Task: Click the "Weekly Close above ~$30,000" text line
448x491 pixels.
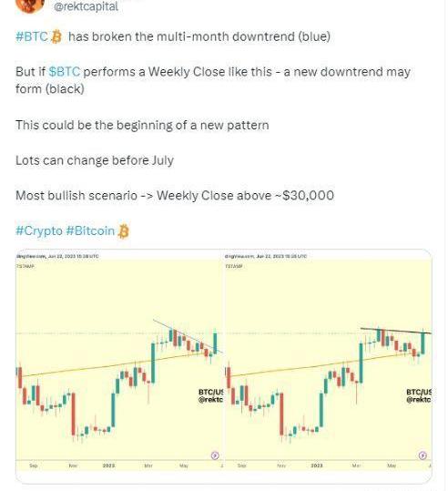Action: 246,196
